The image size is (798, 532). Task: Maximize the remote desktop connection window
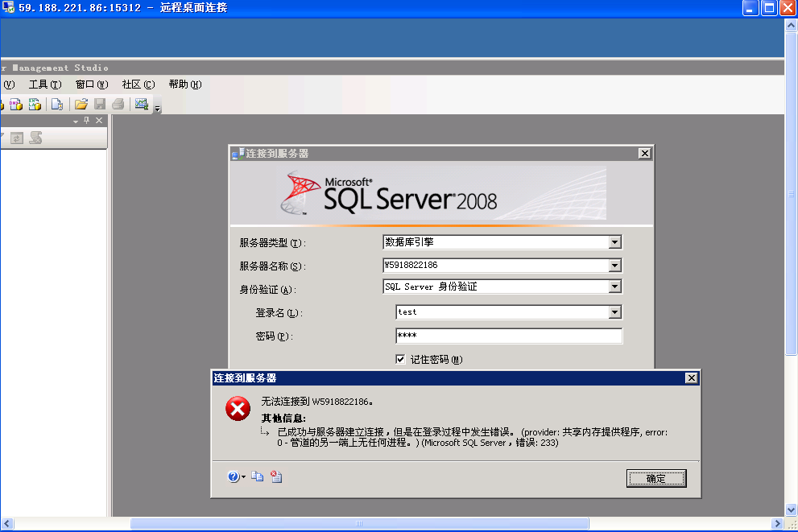coord(769,8)
